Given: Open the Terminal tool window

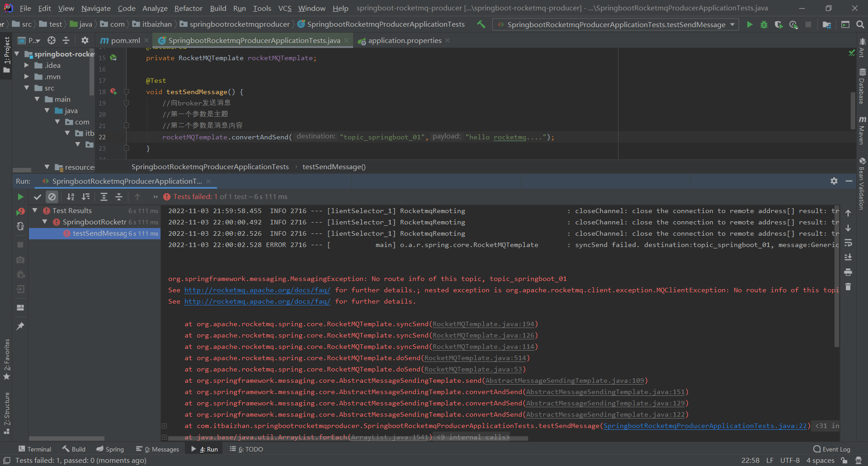Looking at the screenshot, I should (x=34, y=449).
